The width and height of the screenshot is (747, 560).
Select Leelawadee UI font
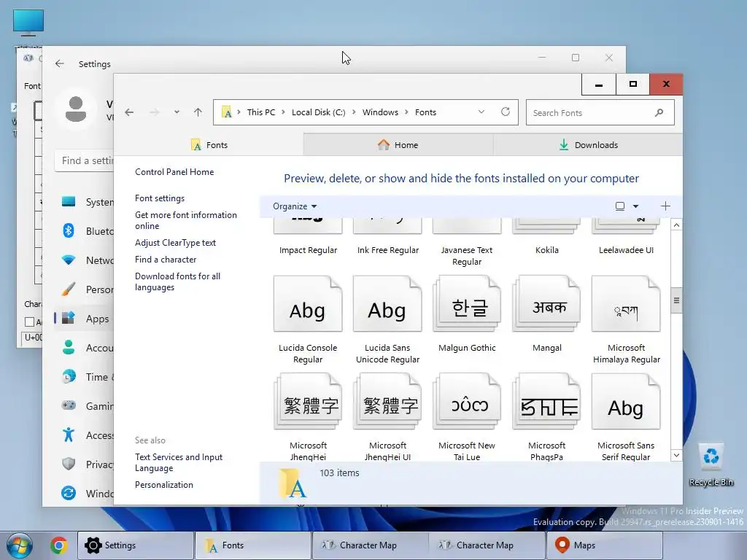(x=626, y=237)
